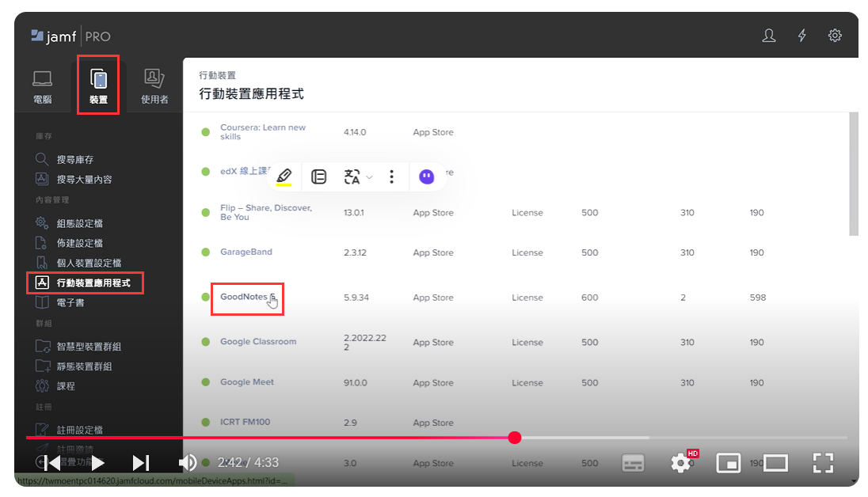The width and height of the screenshot is (868, 497).
Task: Click the GarageBand version 2.3.12 cell
Action: pos(355,252)
